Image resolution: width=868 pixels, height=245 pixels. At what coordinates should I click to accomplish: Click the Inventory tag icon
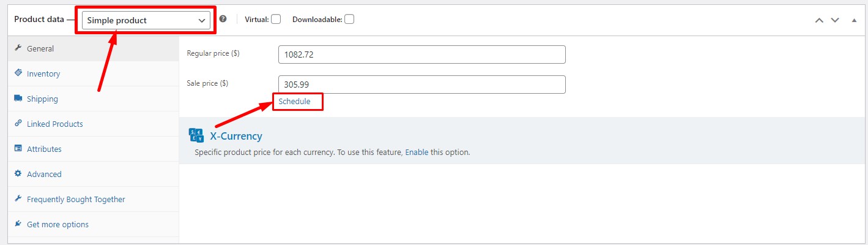[x=18, y=73]
